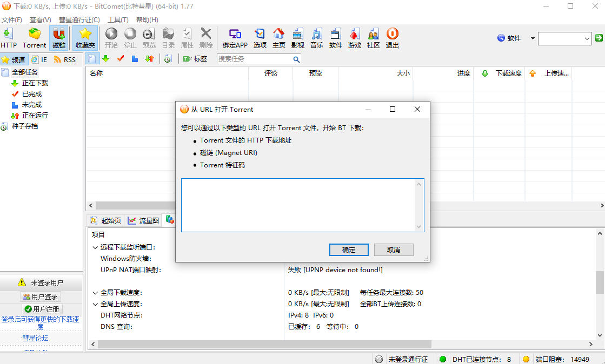Open the 工具(T) menu

(118, 19)
